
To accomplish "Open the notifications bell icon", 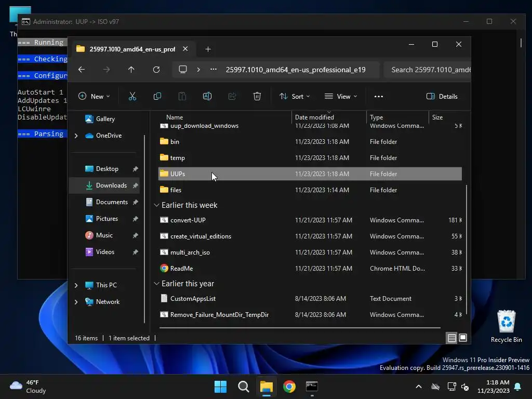I will 518,387.
